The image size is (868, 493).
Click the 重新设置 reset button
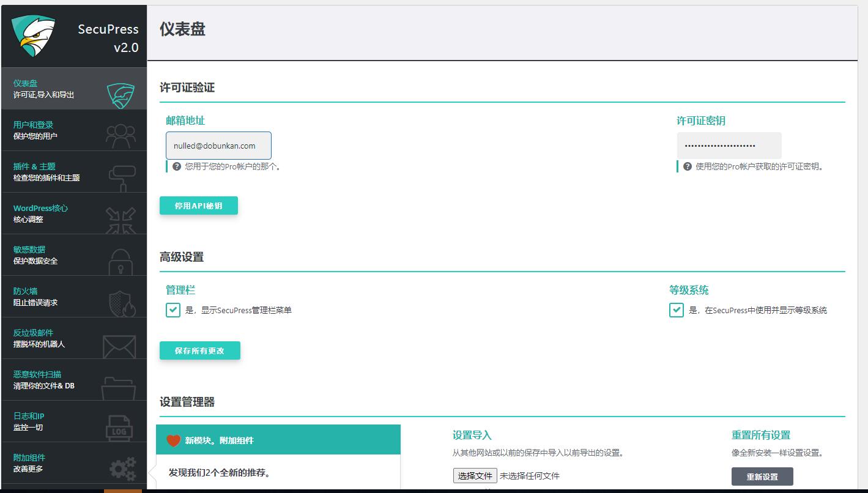coord(762,476)
